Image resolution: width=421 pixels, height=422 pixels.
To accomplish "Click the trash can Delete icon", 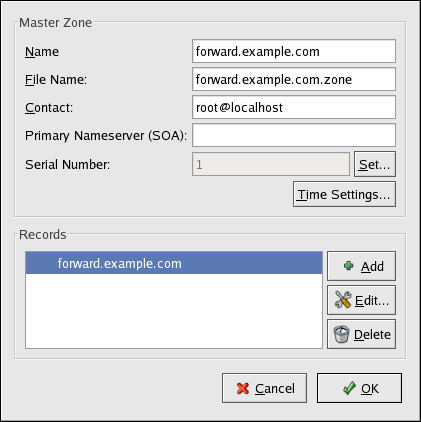I will pos(341,334).
